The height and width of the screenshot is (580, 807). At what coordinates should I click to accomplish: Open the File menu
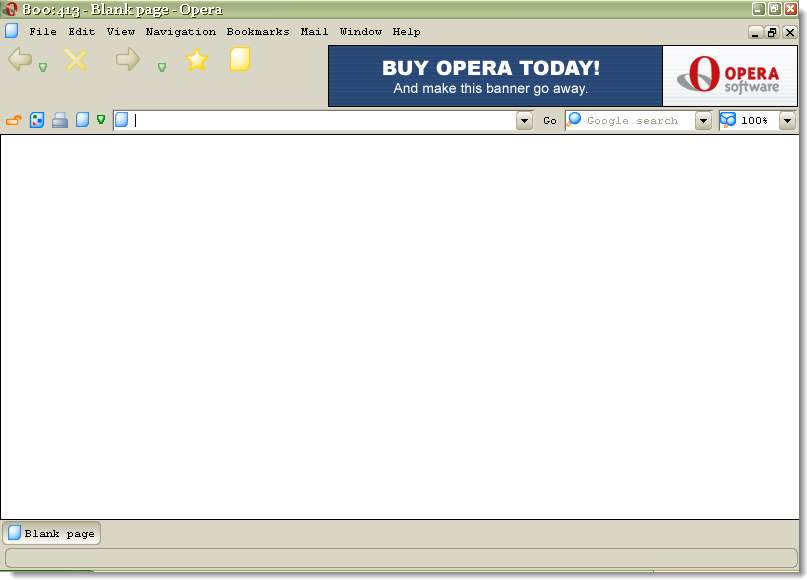(x=43, y=31)
